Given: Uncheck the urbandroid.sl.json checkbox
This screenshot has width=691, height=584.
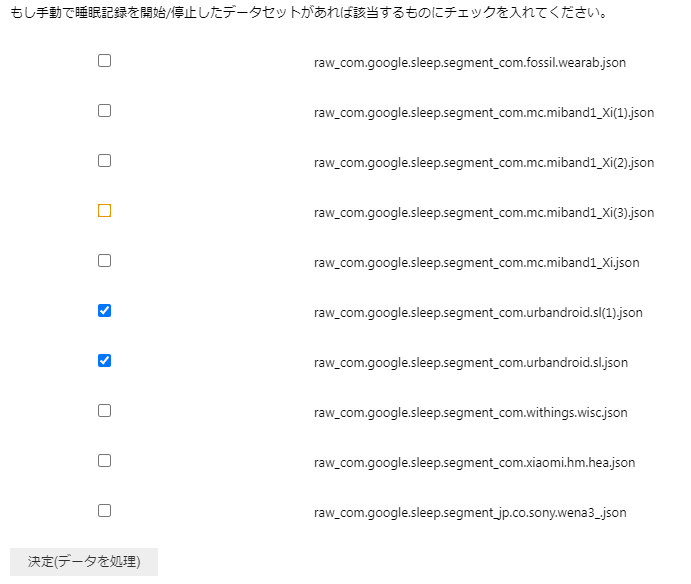Looking at the screenshot, I should (x=104, y=361).
